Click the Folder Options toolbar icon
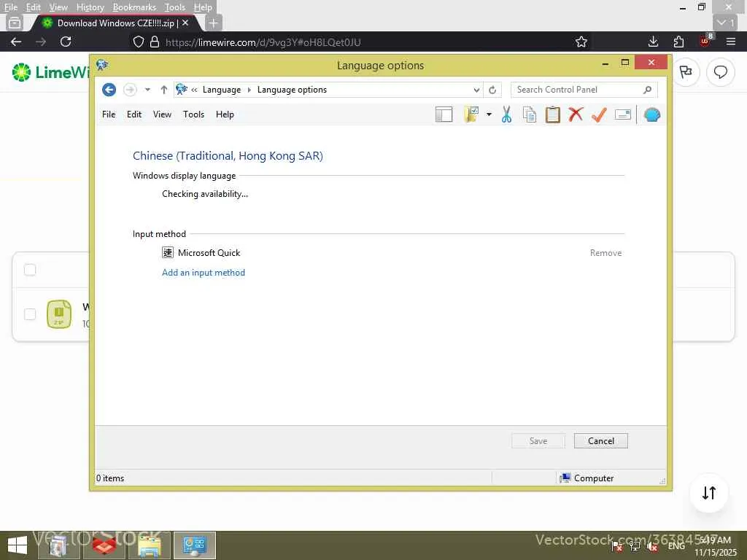The height and width of the screenshot is (560, 747). (x=471, y=114)
